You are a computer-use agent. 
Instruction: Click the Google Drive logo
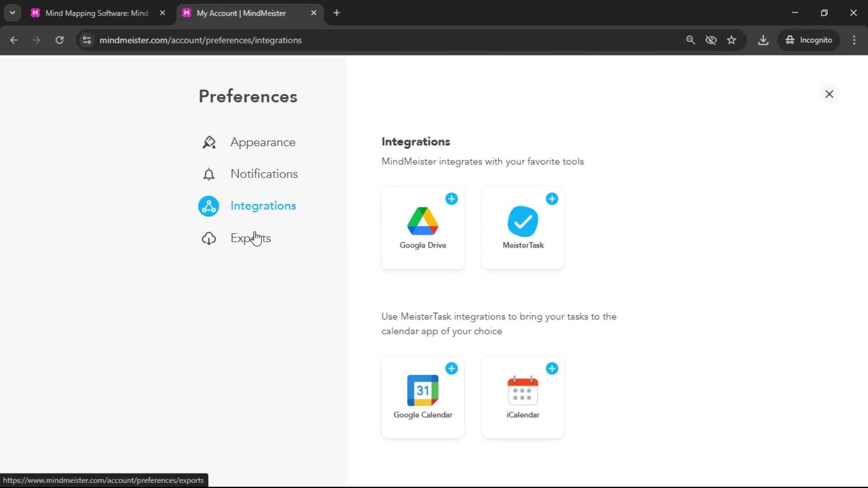coord(423,221)
